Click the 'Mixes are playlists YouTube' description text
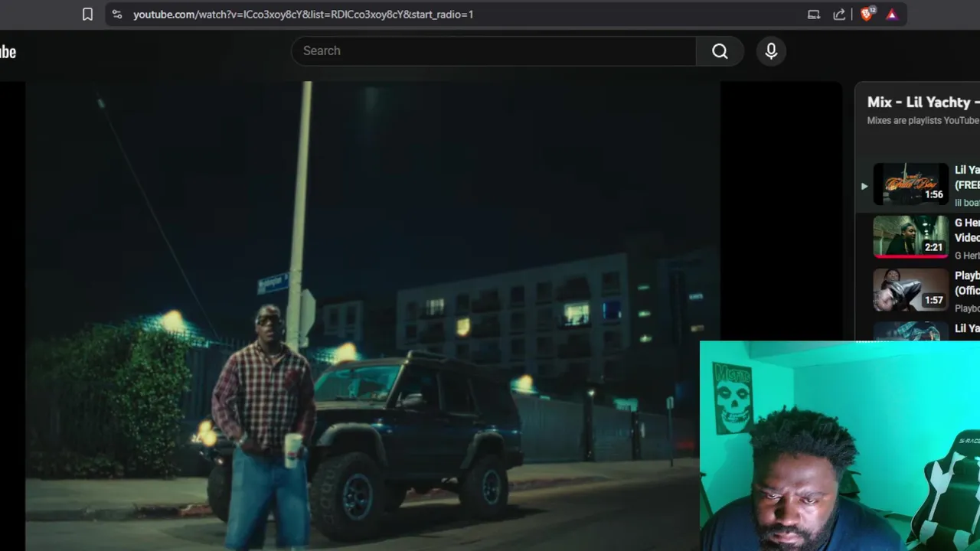980x551 pixels. tap(923, 120)
